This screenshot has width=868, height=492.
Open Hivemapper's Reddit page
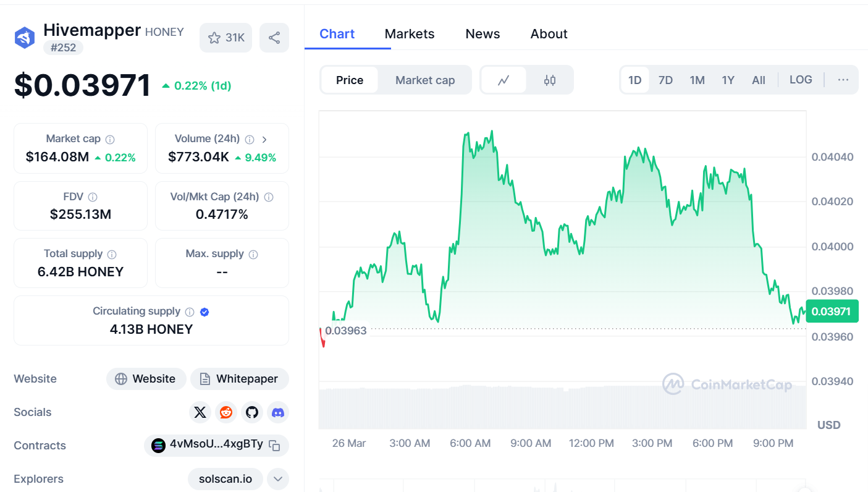(x=226, y=412)
